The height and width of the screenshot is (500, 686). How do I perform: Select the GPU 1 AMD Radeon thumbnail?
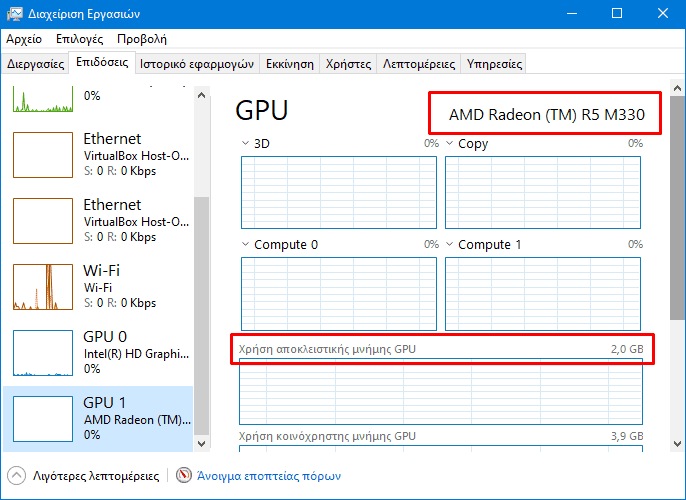click(x=43, y=419)
